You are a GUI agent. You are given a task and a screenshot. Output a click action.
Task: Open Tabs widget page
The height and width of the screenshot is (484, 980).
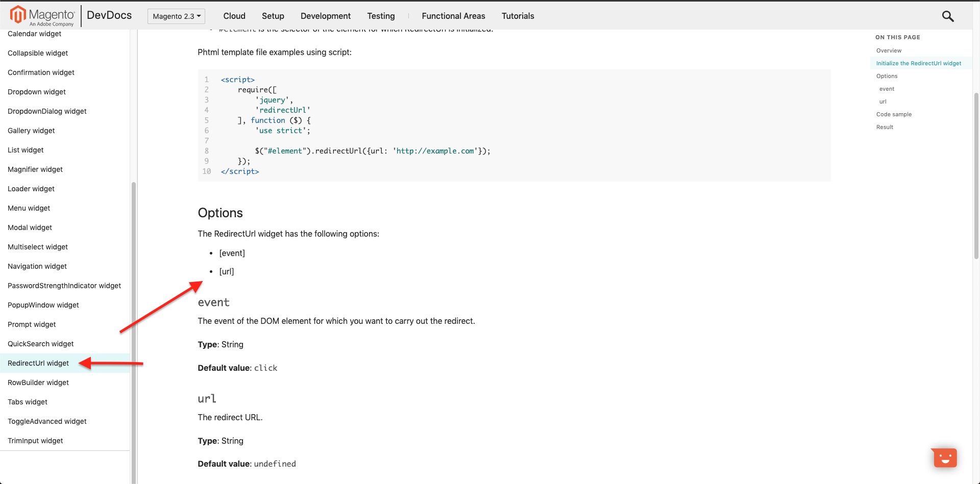pos(28,402)
